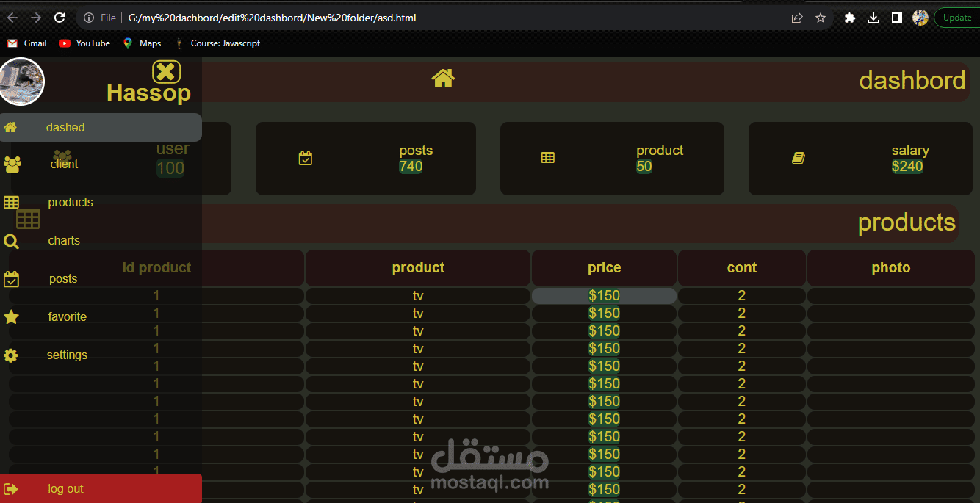980x503 pixels.
Task: Reload the page with the refresh icon
Action: coord(60,18)
